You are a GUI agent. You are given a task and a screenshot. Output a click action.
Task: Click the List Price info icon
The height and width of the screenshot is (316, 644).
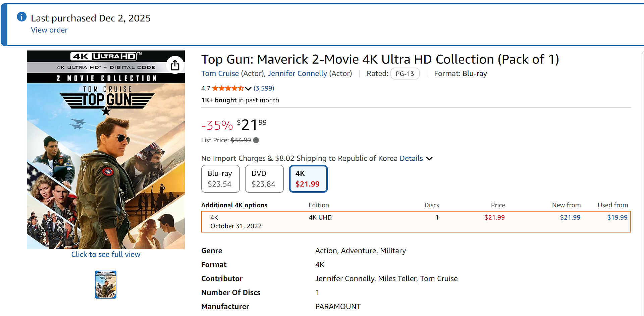(x=256, y=140)
